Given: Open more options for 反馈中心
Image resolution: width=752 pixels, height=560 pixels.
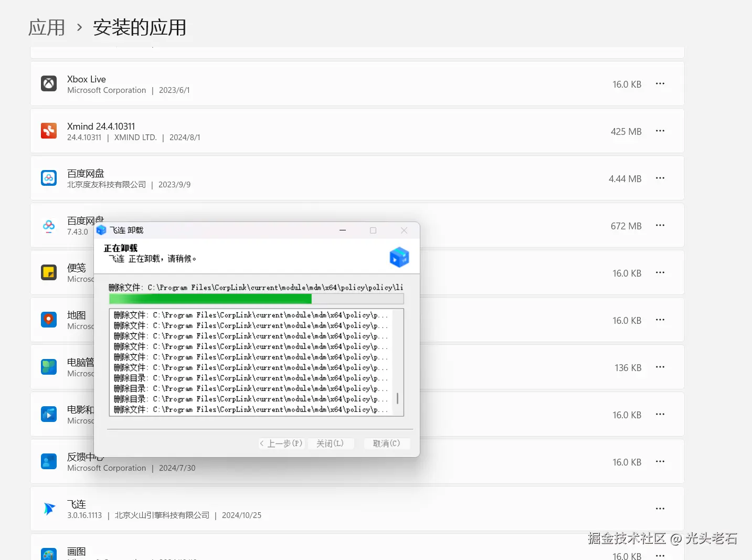Looking at the screenshot, I should pyautogui.click(x=660, y=461).
